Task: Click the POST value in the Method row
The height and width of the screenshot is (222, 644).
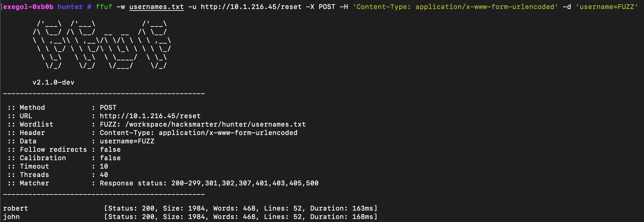Action: coord(108,108)
